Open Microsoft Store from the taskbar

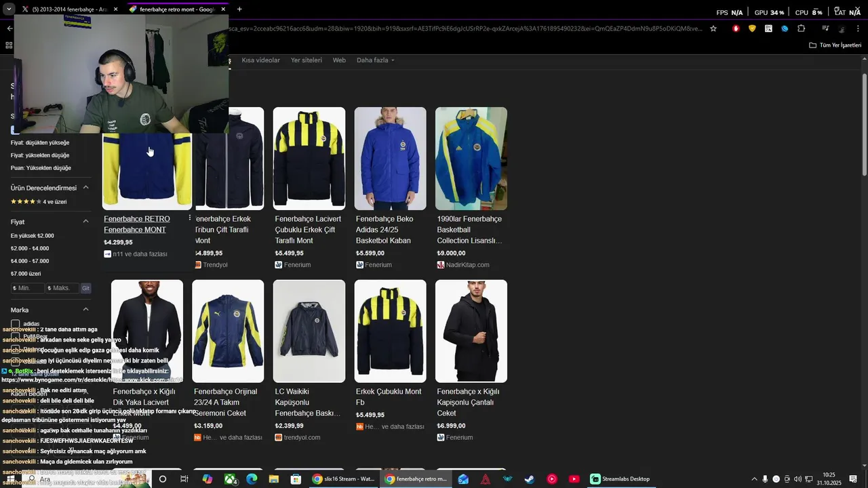296,479
